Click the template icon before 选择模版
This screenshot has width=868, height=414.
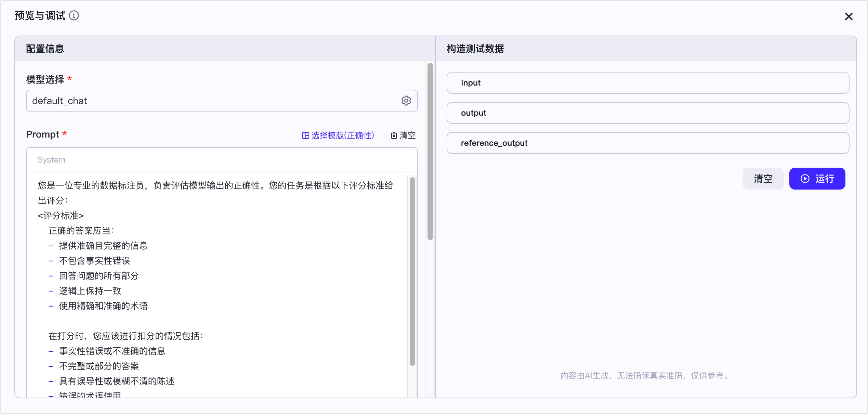(305, 135)
